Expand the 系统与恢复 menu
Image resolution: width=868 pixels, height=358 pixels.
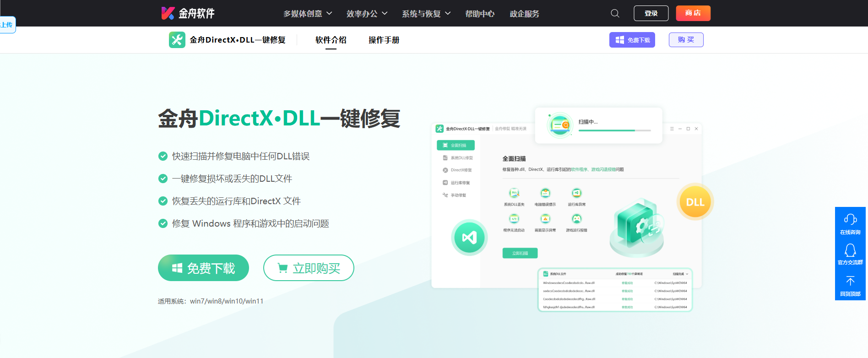click(426, 14)
